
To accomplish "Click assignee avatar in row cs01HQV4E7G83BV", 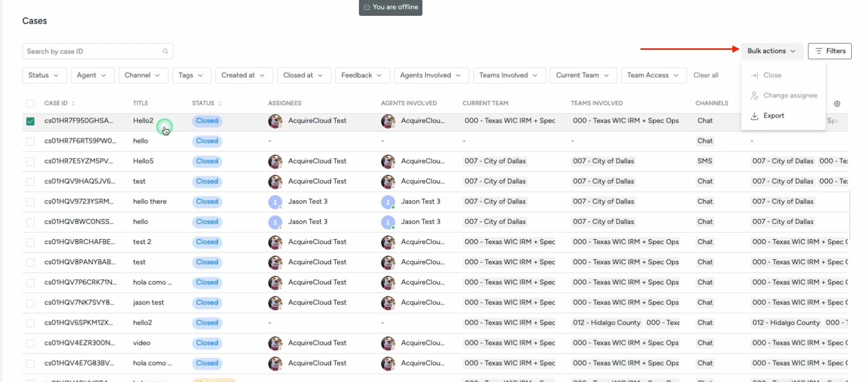I will tap(275, 364).
